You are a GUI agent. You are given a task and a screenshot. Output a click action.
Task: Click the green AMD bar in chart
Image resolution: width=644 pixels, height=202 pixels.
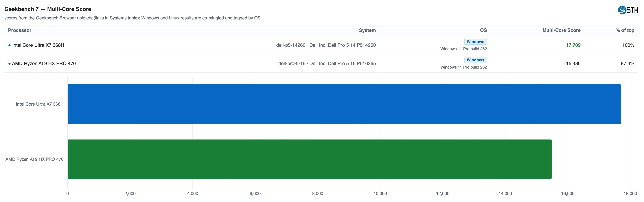click(x=310, y=159)
